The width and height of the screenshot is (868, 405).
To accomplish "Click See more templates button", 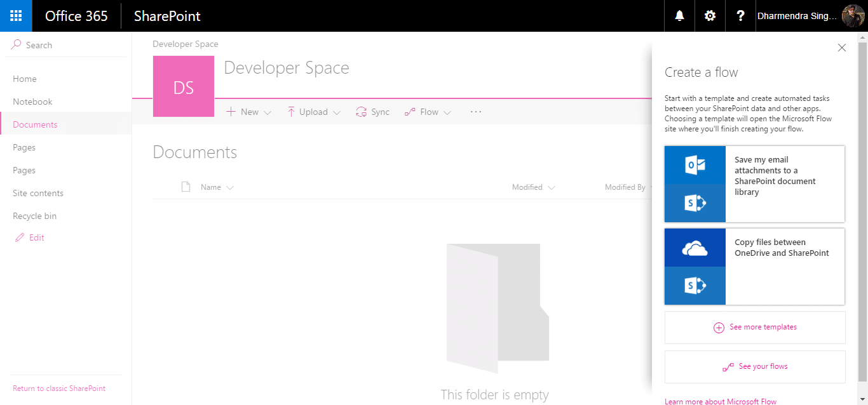I will point(755,328).
